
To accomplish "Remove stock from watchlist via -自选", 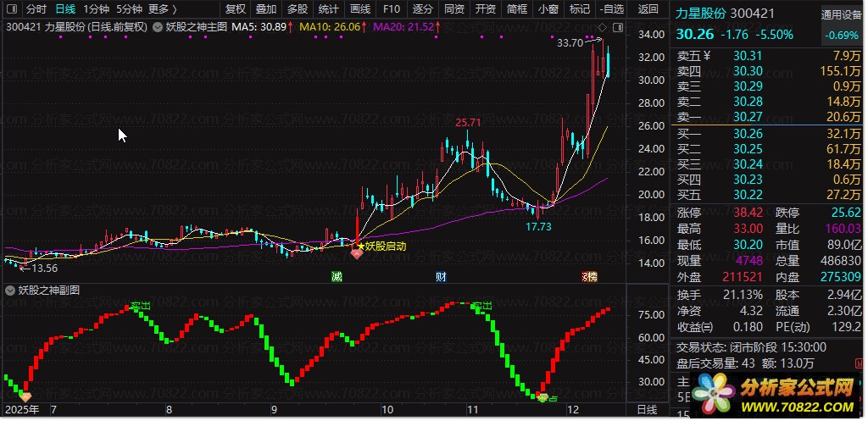I will (x=612, y=8).
